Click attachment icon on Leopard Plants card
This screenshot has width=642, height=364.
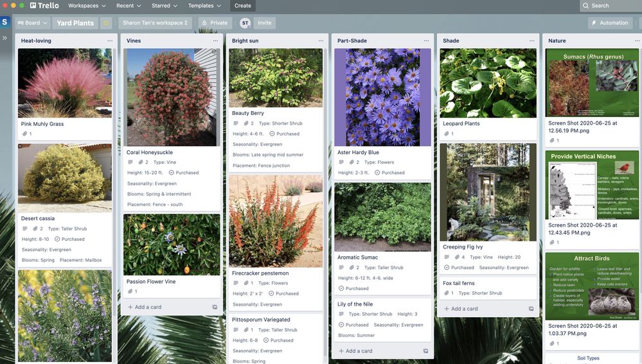(446, 134)
